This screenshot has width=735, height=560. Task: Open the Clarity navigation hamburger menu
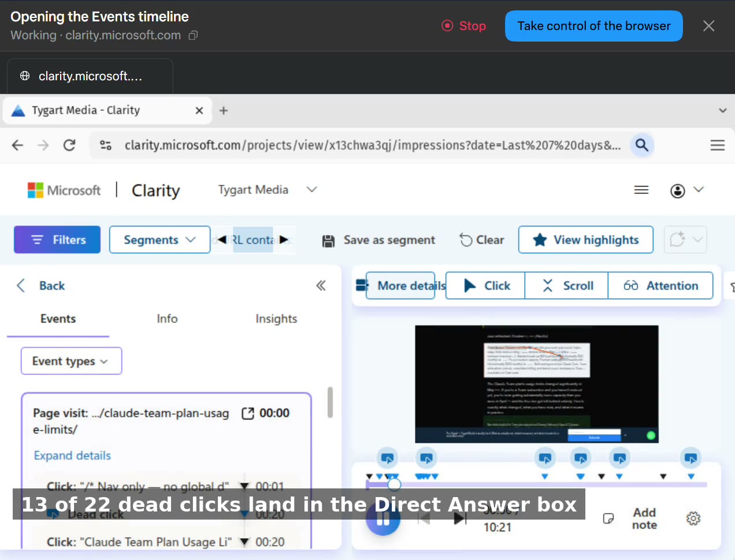pyautogui.click(x=641, y=189)
